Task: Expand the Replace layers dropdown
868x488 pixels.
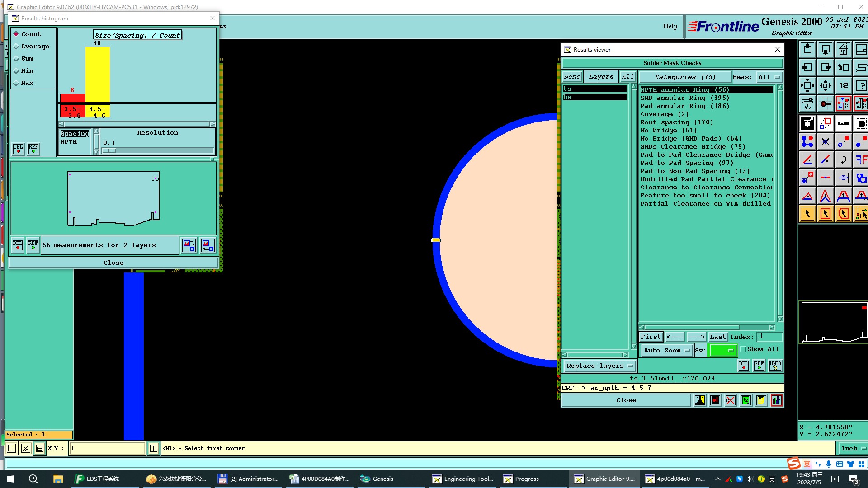Action: click(x=599, y=366)
